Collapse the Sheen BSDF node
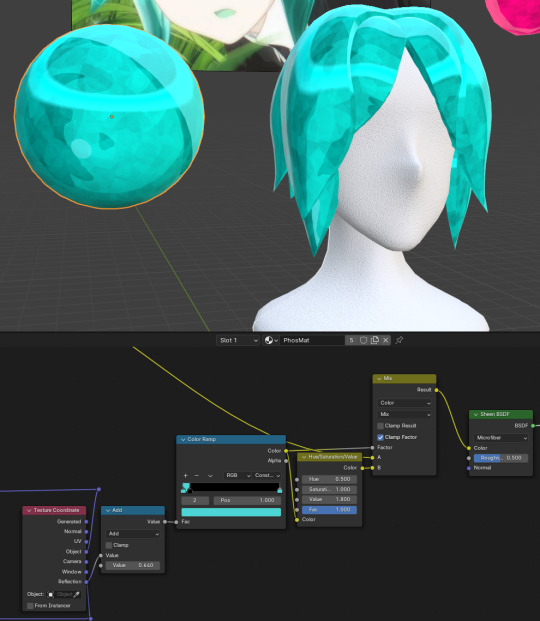Image resolution: width=540 pixels, height=621 pixels. tap(476, 414)
